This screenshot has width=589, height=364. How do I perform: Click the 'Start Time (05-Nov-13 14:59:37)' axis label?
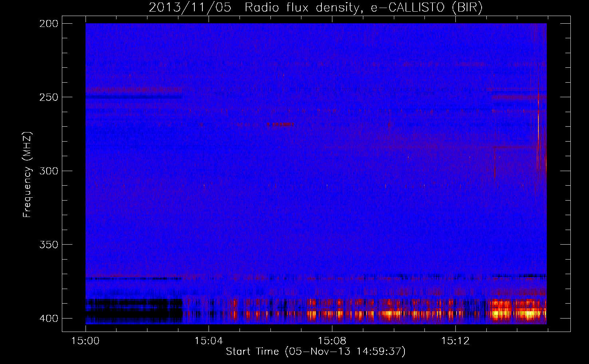tap(316, 352)
